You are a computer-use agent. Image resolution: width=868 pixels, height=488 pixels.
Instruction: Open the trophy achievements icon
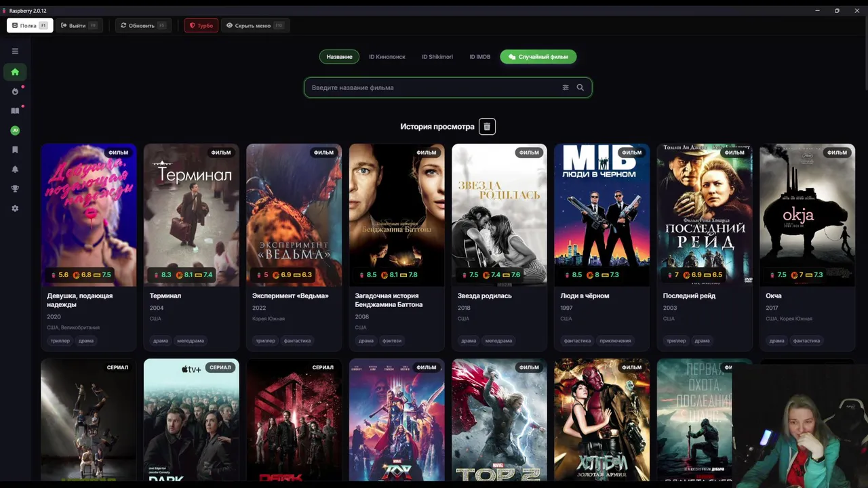15,188
